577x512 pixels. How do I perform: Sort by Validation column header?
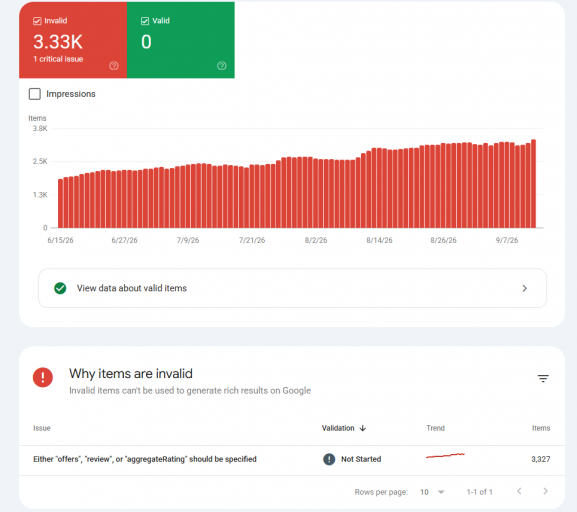tap(338, 428)
